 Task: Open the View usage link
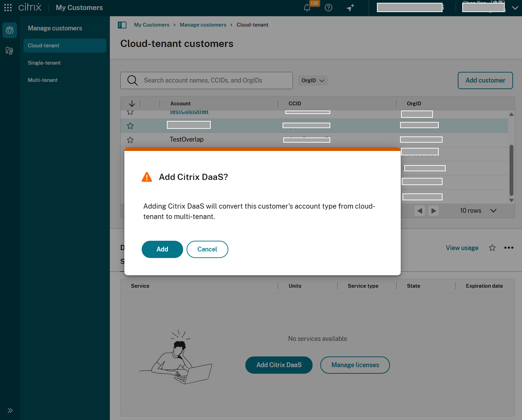point(462,248)
